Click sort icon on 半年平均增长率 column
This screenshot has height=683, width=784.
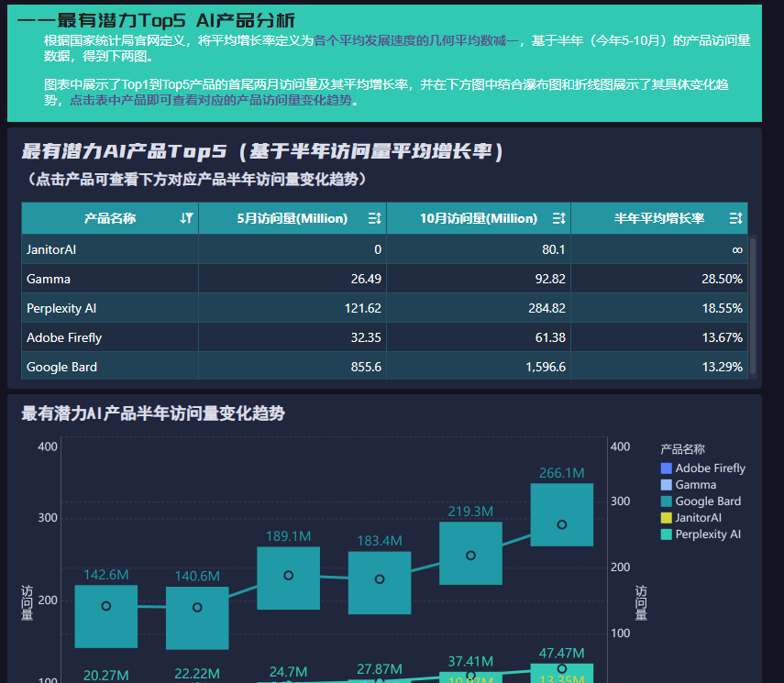click(x=735, y=218)
